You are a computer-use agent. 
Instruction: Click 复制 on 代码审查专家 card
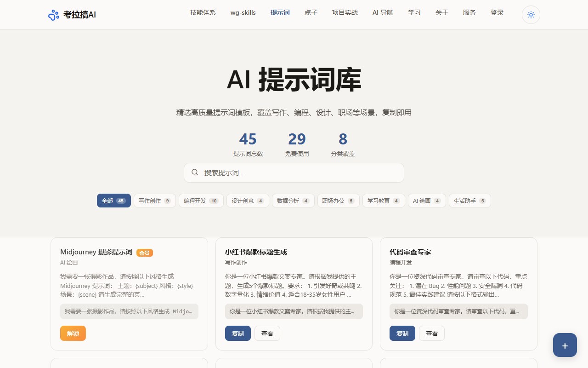point(402,333)
